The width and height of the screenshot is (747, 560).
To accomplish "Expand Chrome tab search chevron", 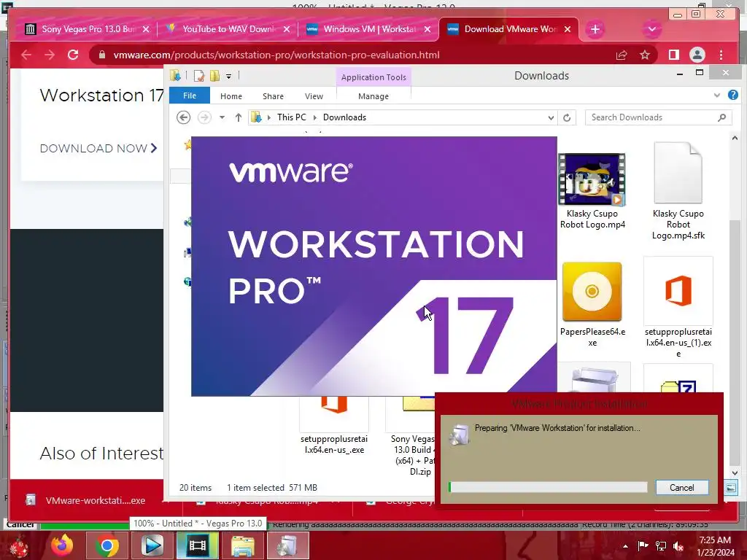I will point(651,29).
